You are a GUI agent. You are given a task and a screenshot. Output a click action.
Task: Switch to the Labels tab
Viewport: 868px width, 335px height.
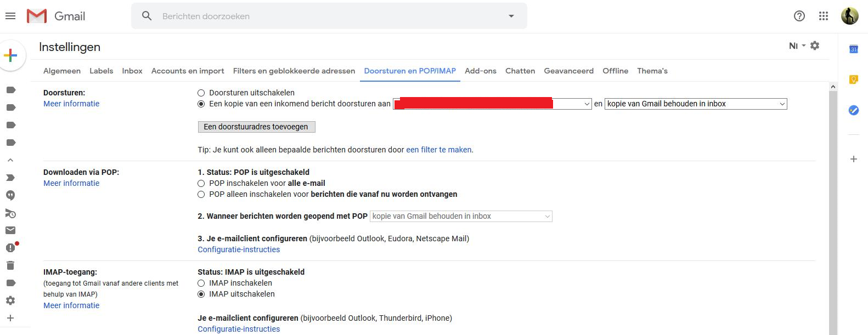click(102, 71)
